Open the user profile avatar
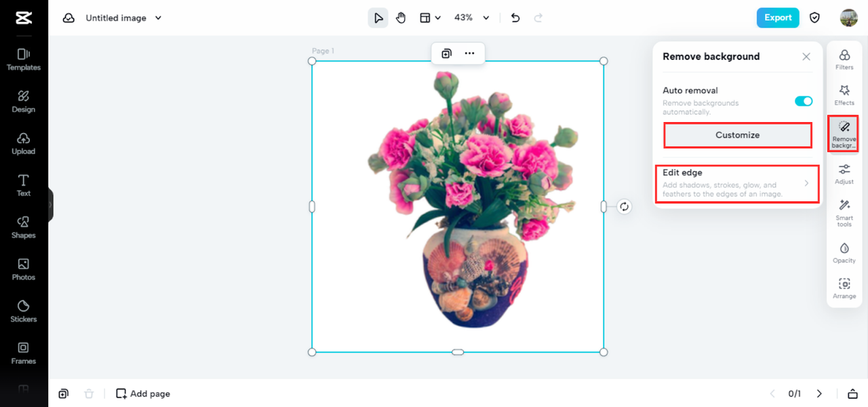This screenshot has width=868, height=407. point(848,18)
